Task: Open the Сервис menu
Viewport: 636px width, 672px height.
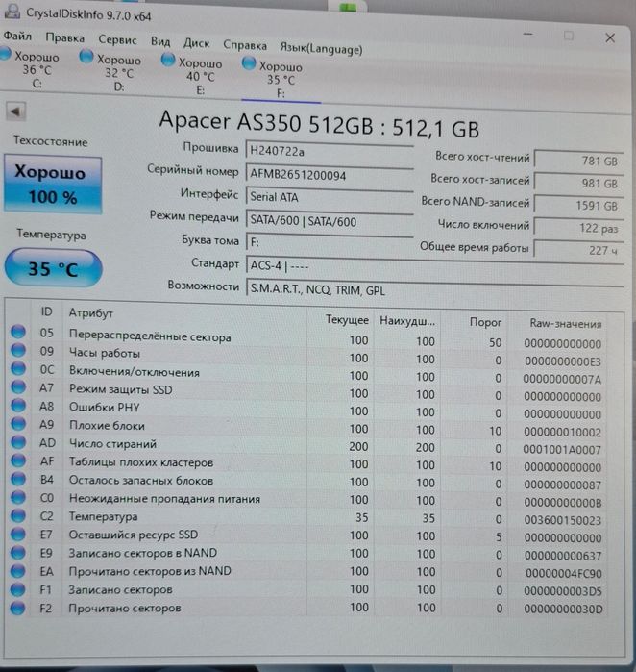Action: (x=117, y=39)
